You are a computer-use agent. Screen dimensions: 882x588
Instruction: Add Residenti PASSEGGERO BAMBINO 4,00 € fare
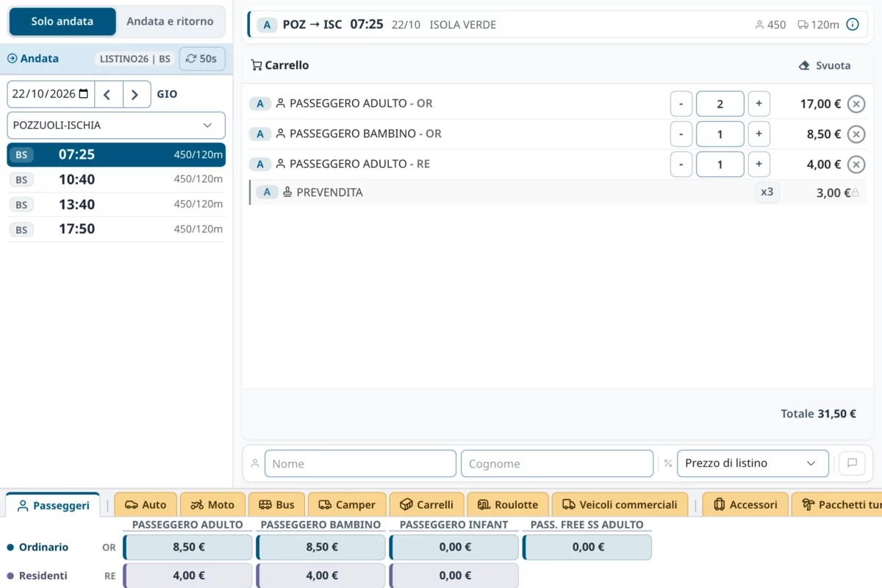[321, 576]
